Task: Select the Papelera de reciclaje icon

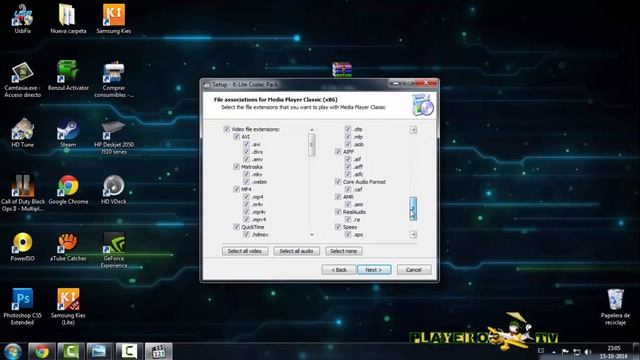Action: [615, 307]
